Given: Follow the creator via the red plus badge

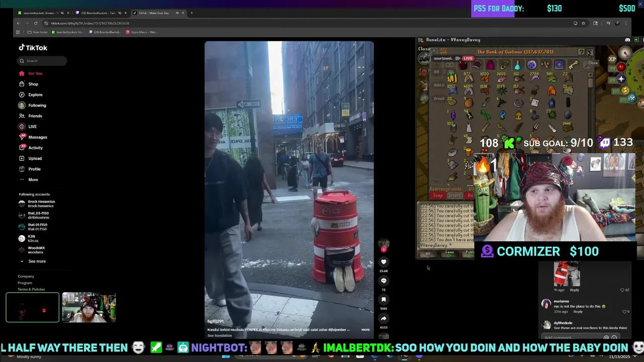Looking at the screenshot, I should tap(383, 249).
